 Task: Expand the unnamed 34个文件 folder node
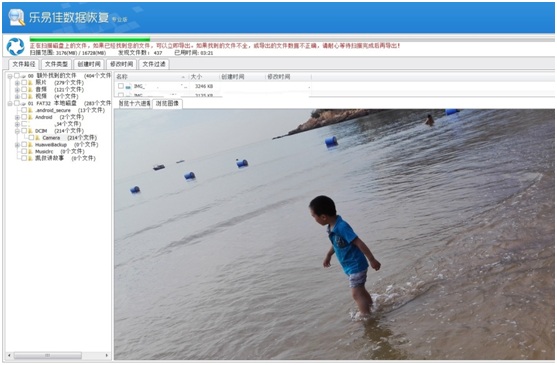click(x=17, y=124)
